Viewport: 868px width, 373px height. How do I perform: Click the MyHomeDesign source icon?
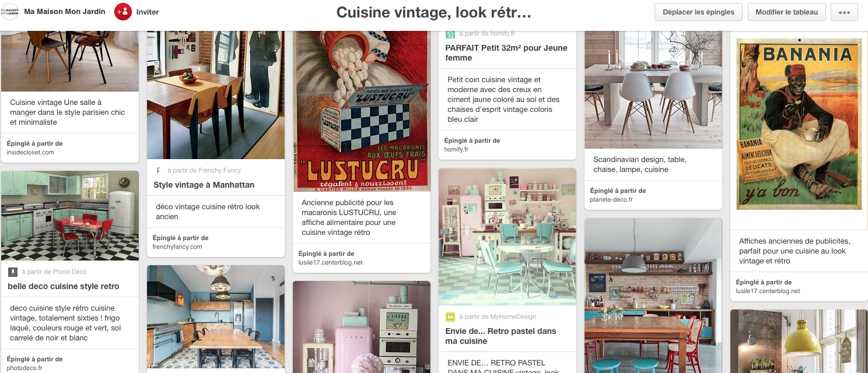pos(450,317)
